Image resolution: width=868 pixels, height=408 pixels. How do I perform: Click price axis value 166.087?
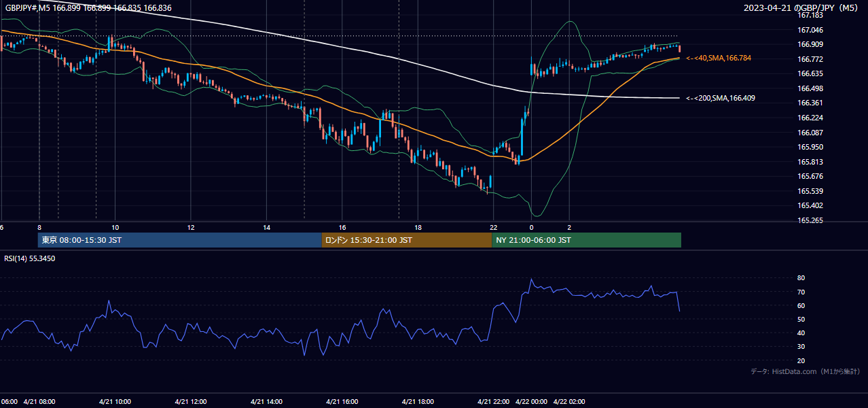point(810,133)
